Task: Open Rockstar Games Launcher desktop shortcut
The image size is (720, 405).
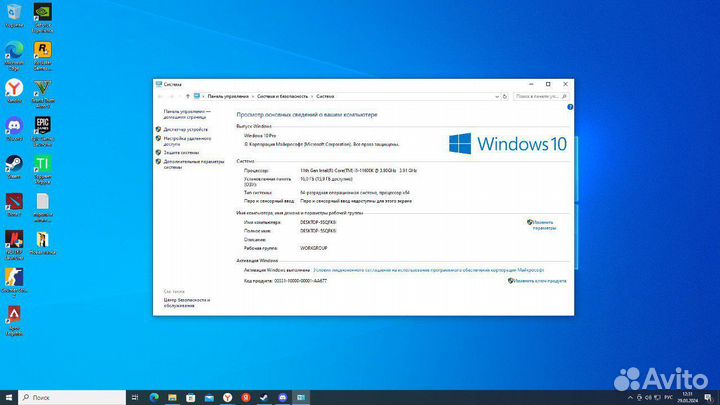Action: click(43, 55)
